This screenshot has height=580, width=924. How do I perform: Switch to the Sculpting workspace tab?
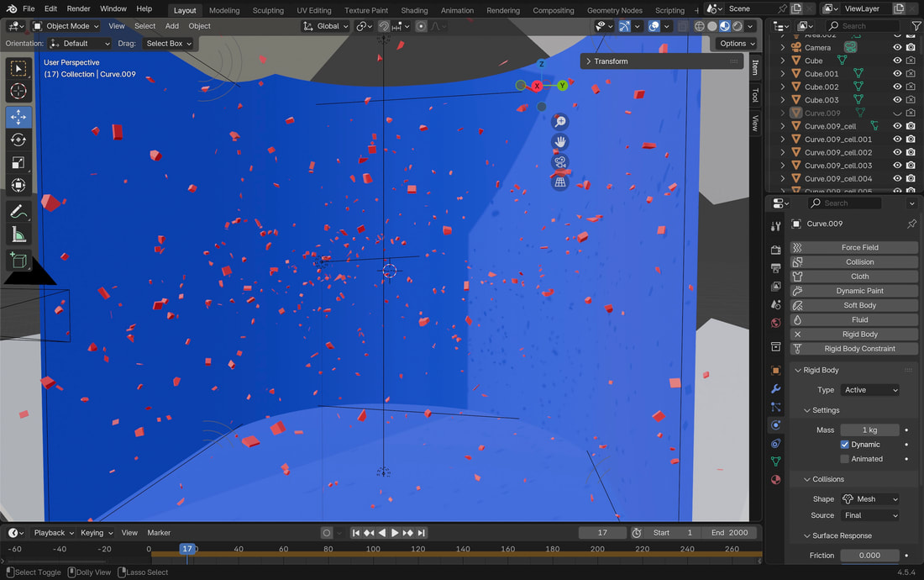pyautogui.click(x=268, y=11)
